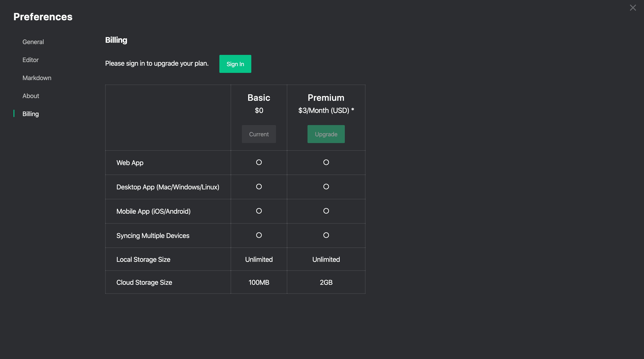Click Basic circle for Desktop App row
Image resolution: width=644 pixels, height=359 pixels.
[x=259, y=187]
